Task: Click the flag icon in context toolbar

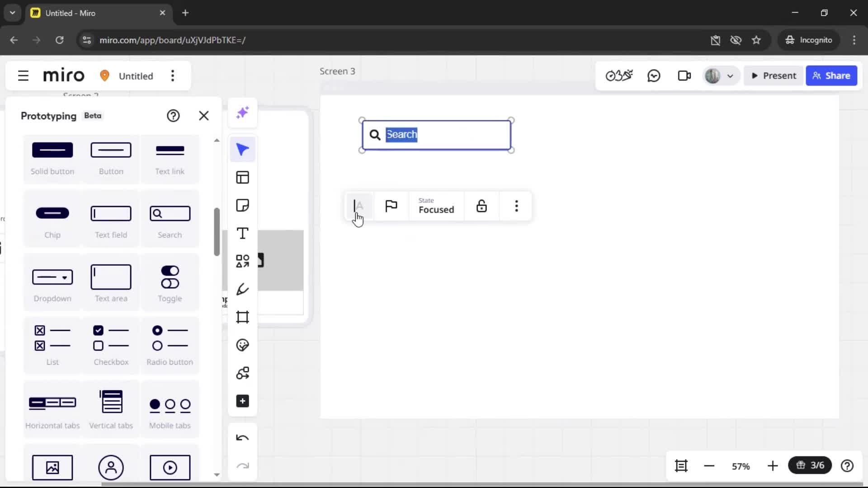Action: (x=391, y=206)
